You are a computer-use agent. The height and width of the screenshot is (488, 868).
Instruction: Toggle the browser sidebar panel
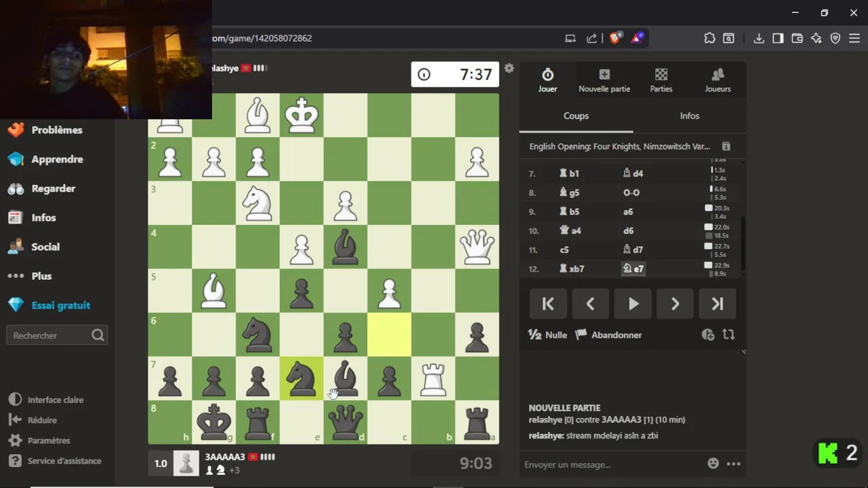tap(778, 39)
